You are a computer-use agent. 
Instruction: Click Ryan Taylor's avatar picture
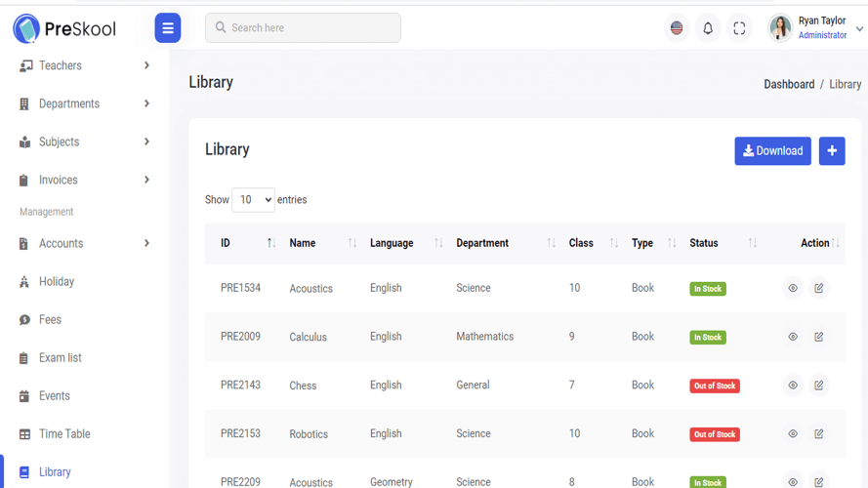coord(780,27)
